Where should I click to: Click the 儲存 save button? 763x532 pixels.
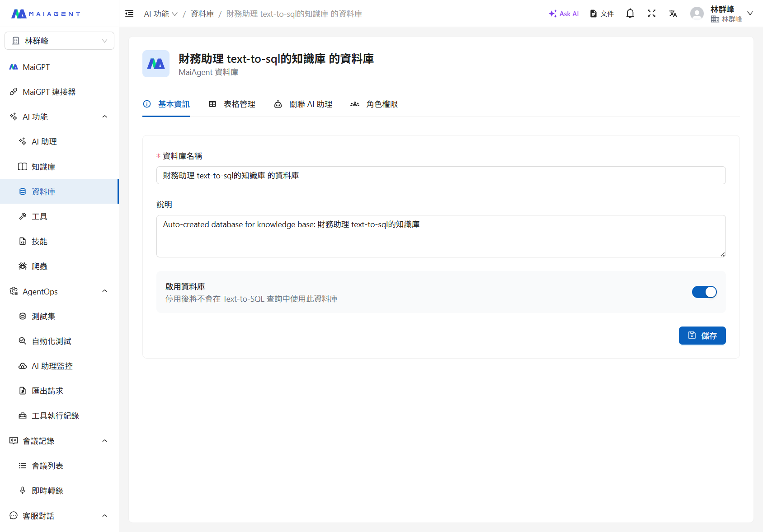[x=702, y=335]
